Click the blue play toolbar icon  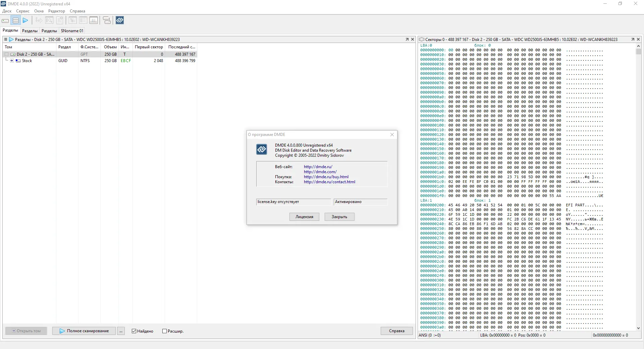(x=25, y=20)
